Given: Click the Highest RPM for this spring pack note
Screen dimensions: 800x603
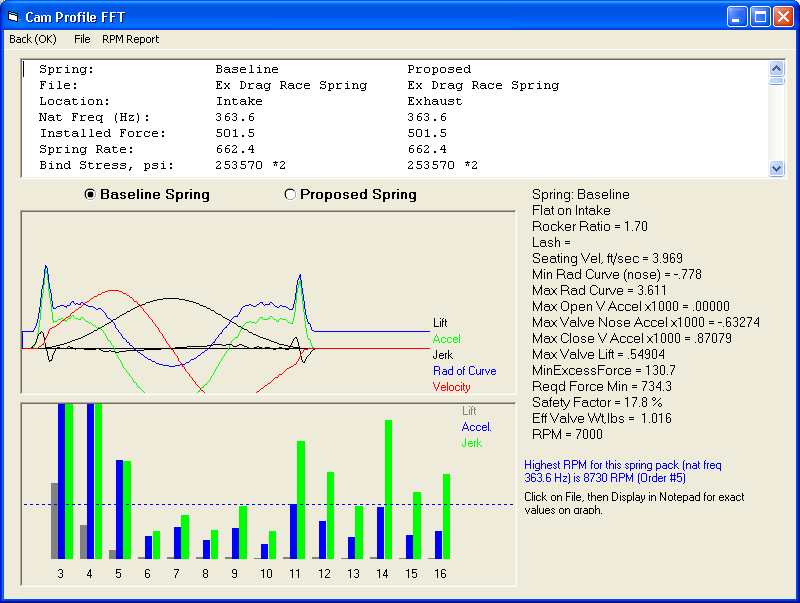Looking at the screenshot, I should 622,471.
